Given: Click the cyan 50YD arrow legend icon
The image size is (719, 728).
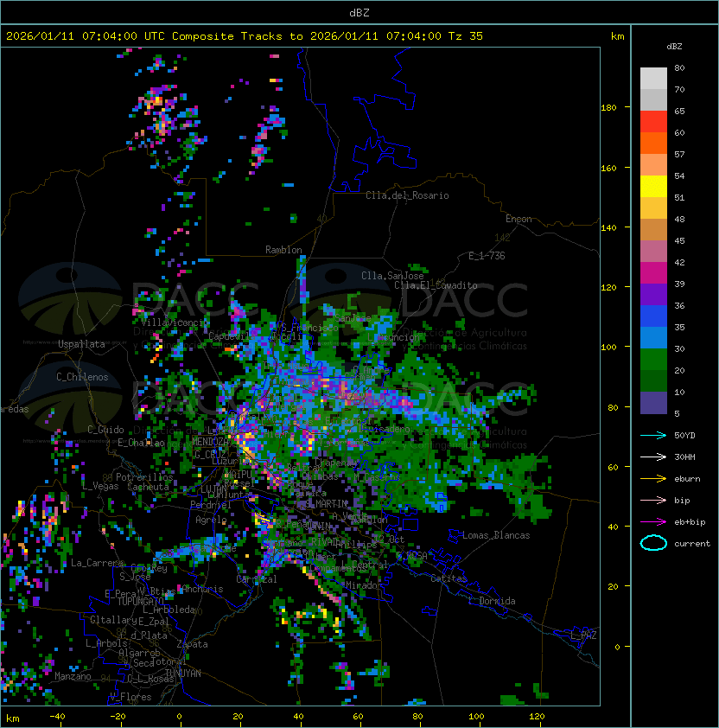Looking at the screenshot, I should click(653, 436).
